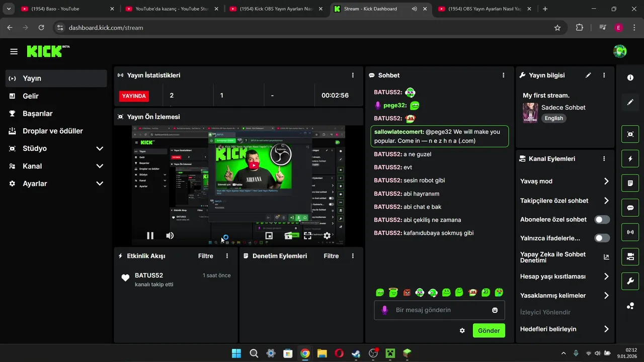This screenshot has width=644, height=362.
Task: Click the pencil icon in the right rail
Action: tap(630, 102)
